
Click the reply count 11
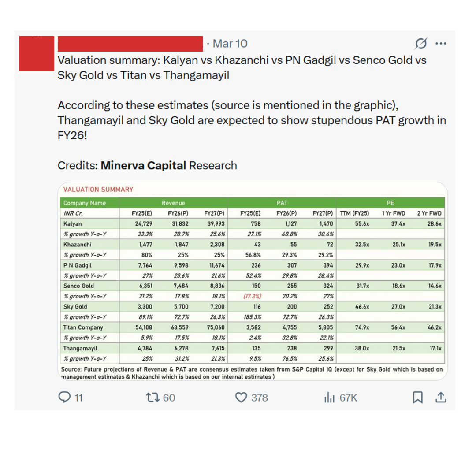pos(78,398)
